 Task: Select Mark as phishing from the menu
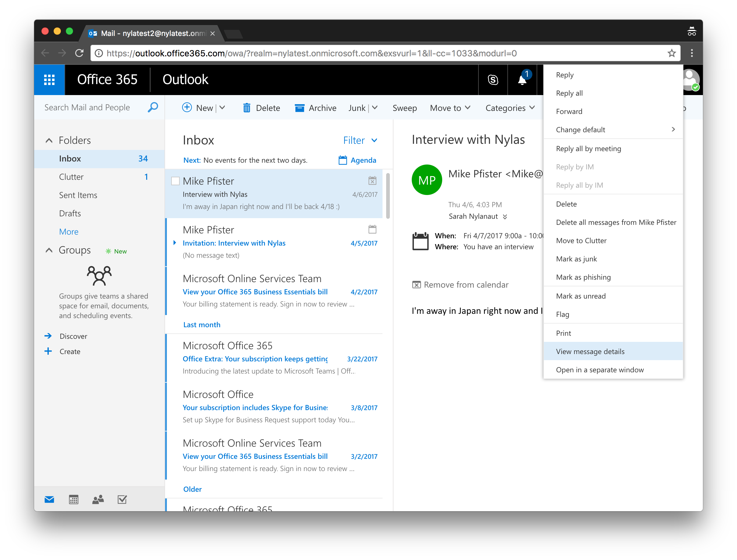click(583, 277)
